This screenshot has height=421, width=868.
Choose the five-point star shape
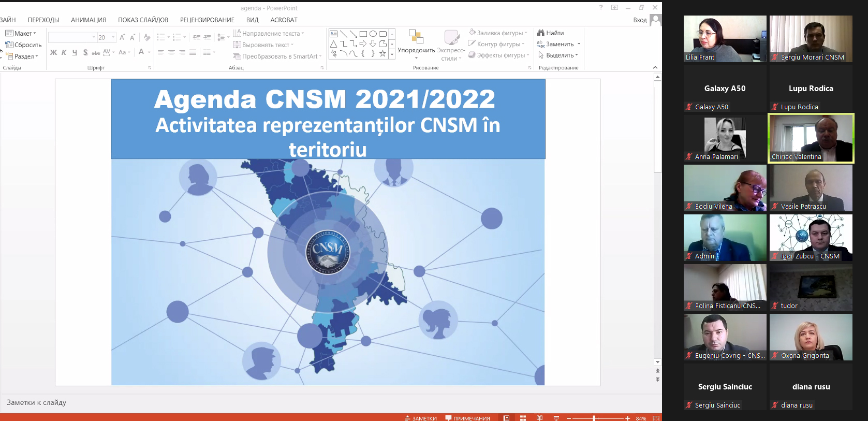coord(382,53)
